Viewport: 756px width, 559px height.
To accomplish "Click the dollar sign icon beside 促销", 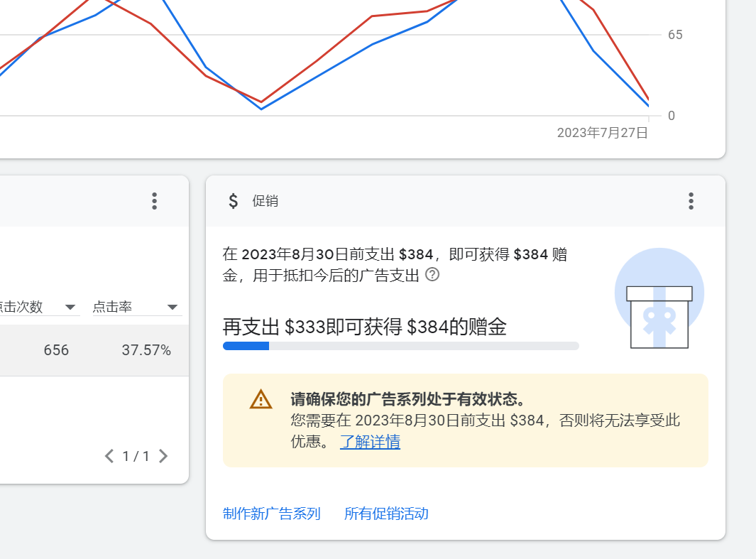I will point(233,201).
